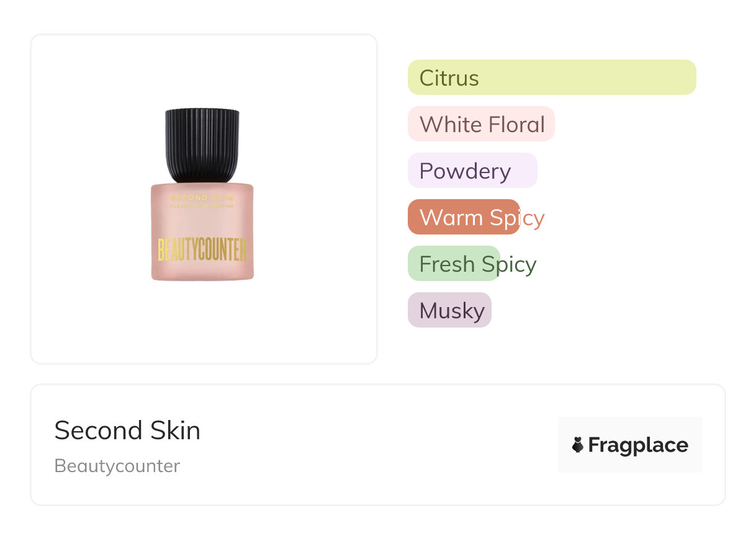Image resolution: width=756 pixels, height=536 pixels.
Task: Click the Citrus label text
Action: (x=449, y=78)
